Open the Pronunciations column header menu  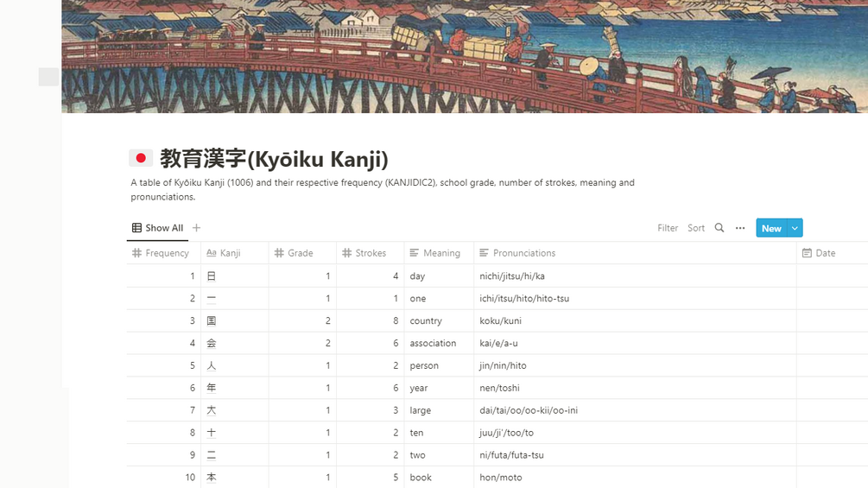pyautogui.click(x=635, y=253)
